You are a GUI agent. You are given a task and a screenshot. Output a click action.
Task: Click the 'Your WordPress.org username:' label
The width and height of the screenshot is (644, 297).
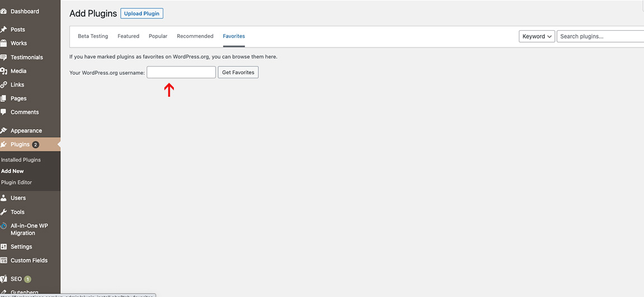(x=107, y=73)
